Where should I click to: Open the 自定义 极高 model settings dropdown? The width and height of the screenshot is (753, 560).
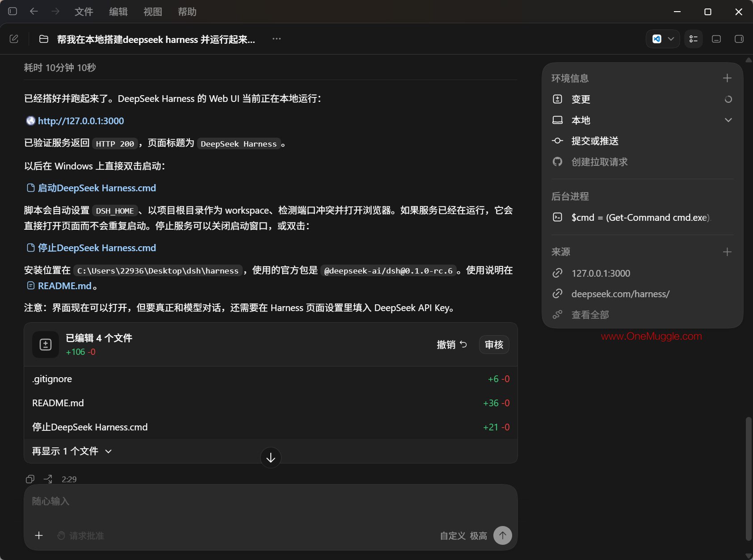[x=463, y=536]
